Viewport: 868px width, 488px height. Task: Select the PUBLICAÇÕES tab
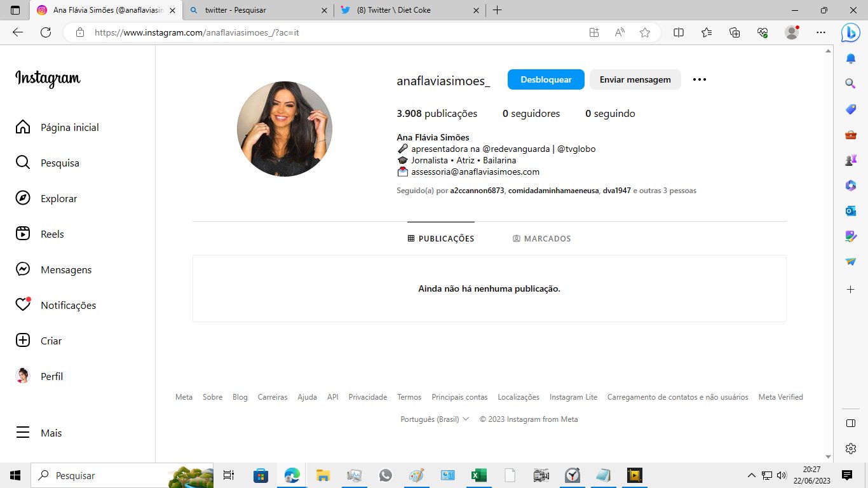pos(441,239)
